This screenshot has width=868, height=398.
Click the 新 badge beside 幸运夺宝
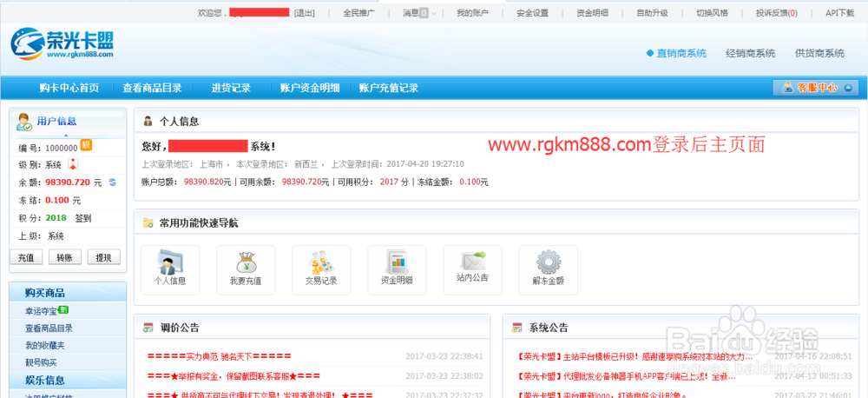tap(63, 310)
